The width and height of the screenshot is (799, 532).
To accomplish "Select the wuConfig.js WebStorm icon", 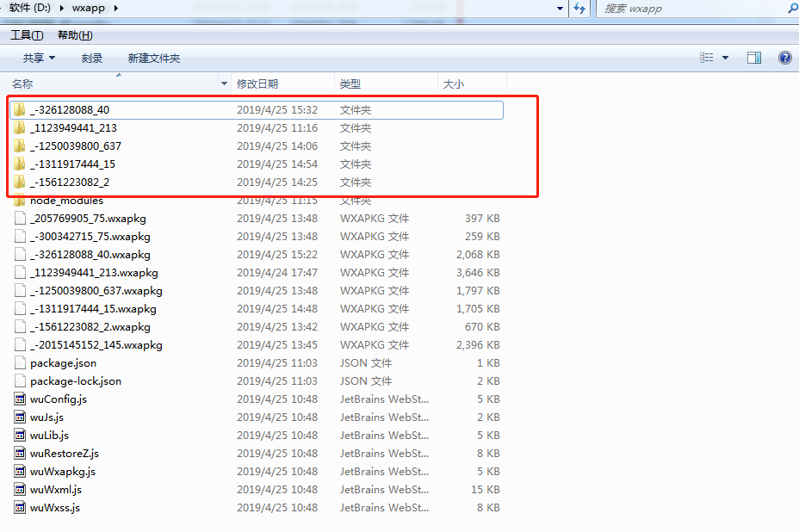I will pyautogui.click(x=20, y=399).
